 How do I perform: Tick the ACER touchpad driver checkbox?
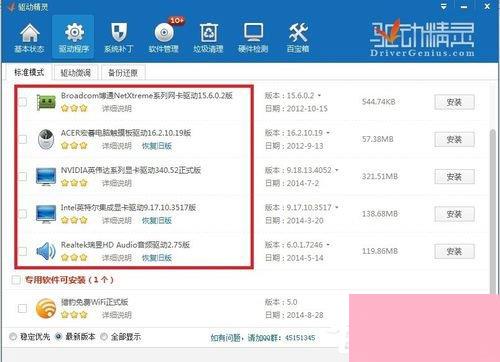(x=22, y=139)
